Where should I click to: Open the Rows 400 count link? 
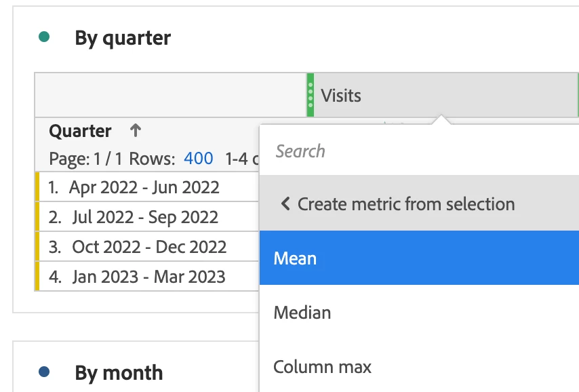coord(198,159)
